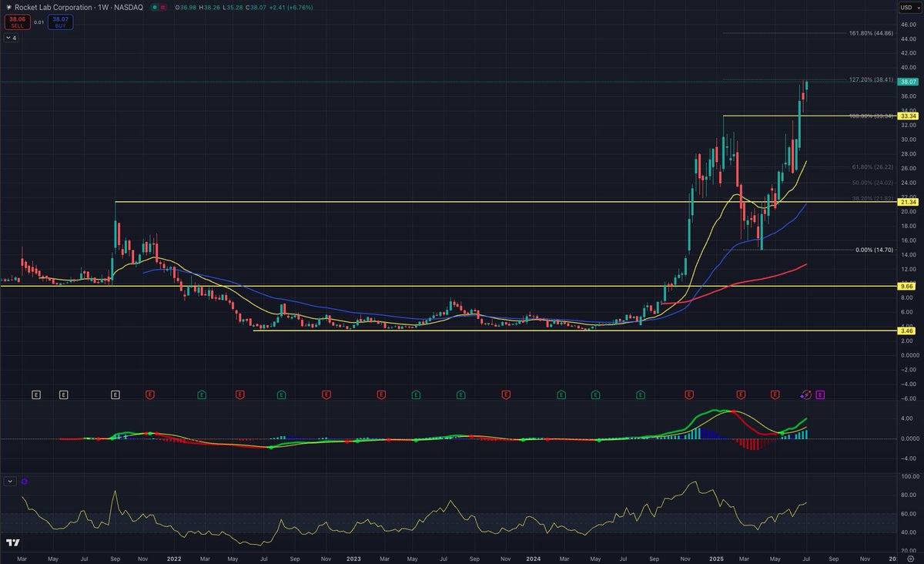This screenshot has width=924, height=564.
Task: Click the green earnings marker at May 2023
Action: [416, 394]
